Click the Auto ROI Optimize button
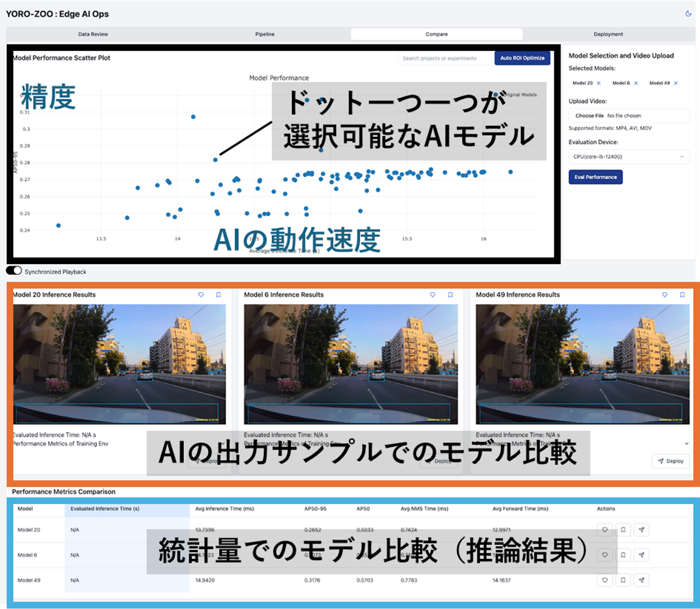 [522, 58]
